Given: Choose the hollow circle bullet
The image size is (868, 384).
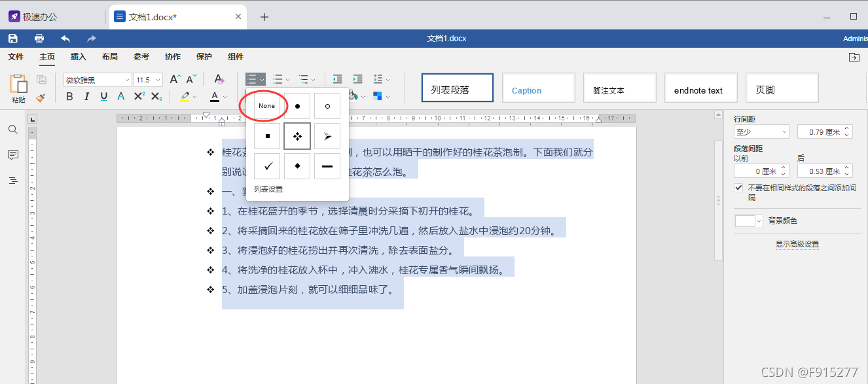Looking at the screenshot, I should (x=327, y=106).
